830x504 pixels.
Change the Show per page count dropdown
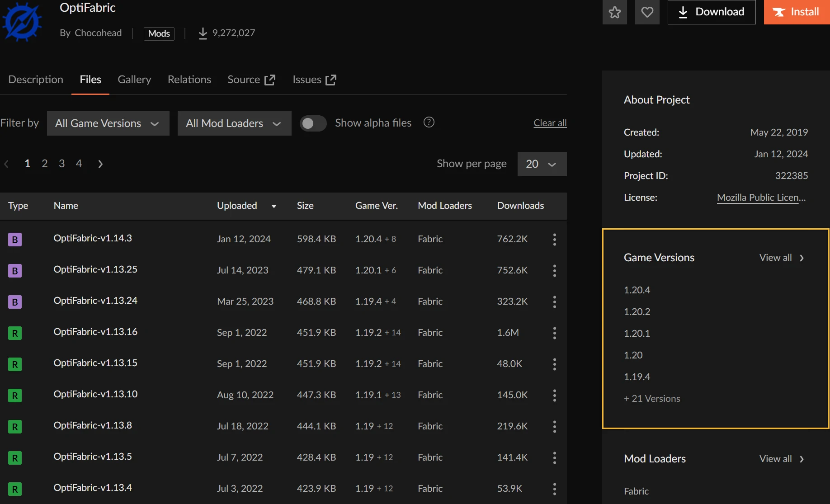click(542, 164)
